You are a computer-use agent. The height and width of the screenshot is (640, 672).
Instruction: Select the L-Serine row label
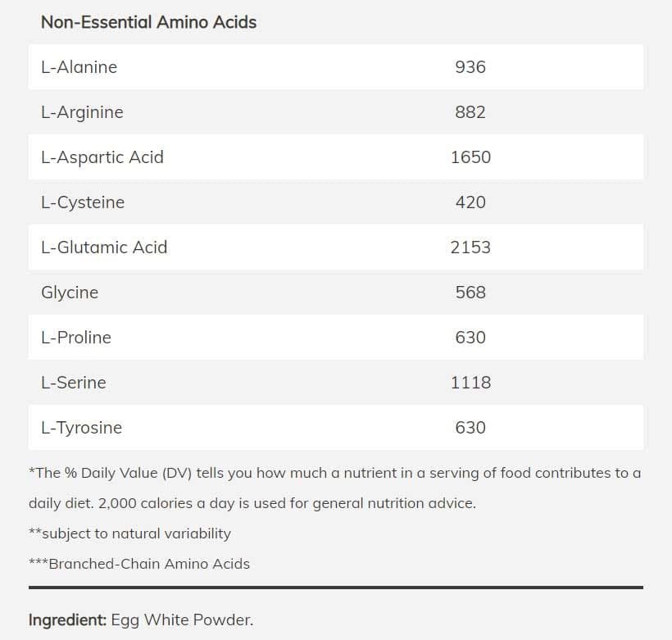point(74,383)
